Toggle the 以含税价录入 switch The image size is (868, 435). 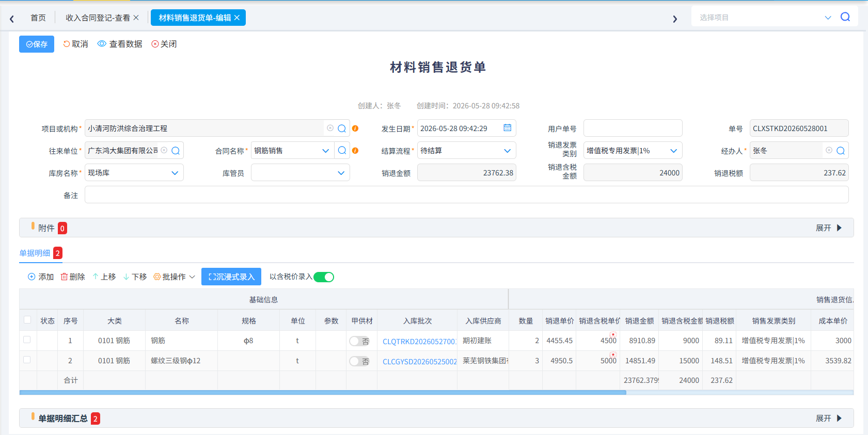click(324, 277)
